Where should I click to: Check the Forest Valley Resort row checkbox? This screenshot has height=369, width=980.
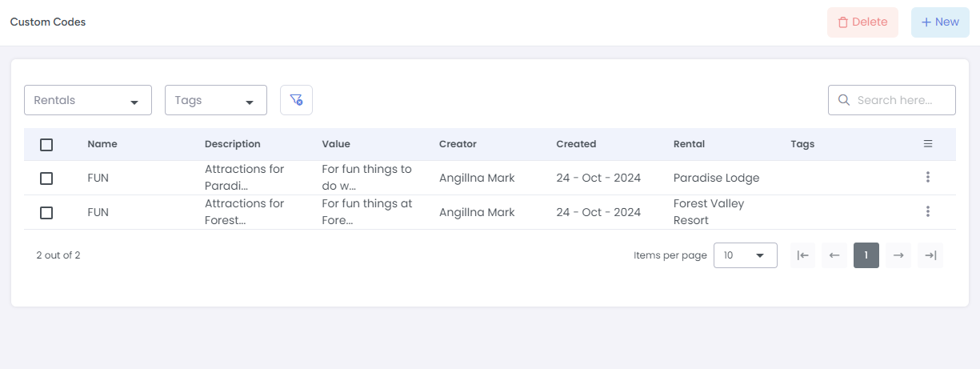46,213
